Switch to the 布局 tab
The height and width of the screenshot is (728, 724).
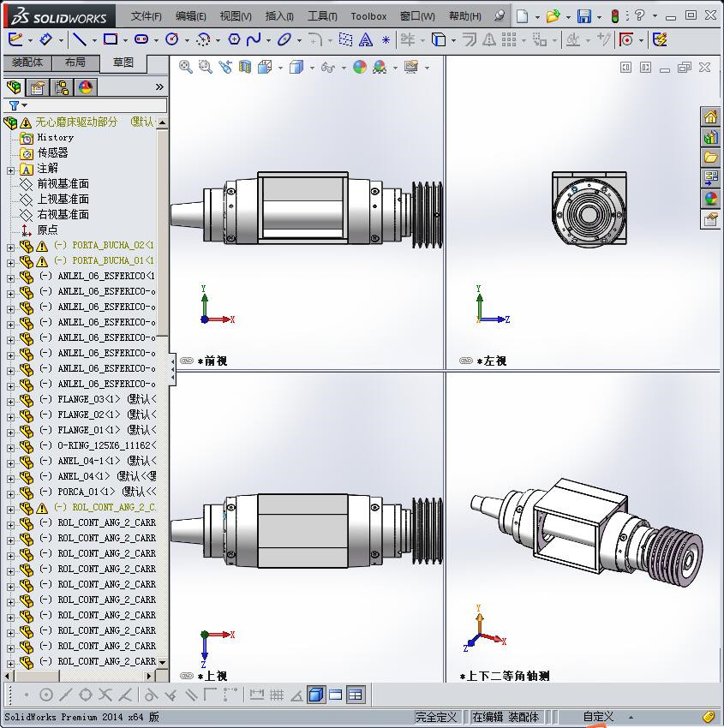click(75, 63)
